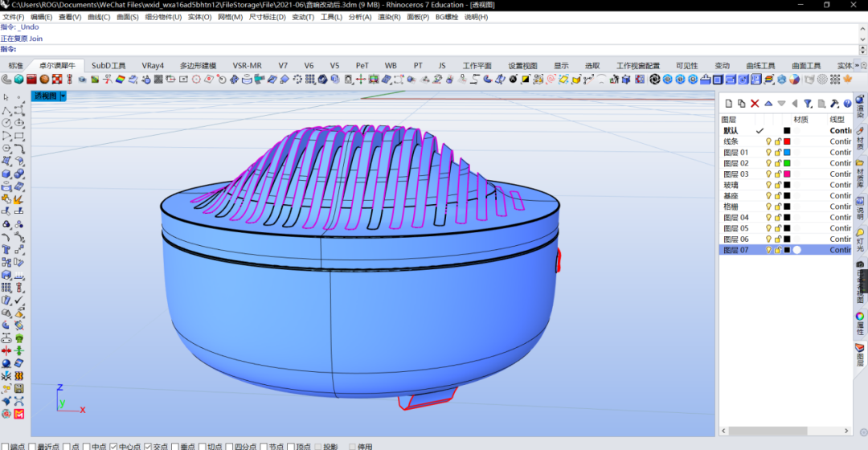Image resolution: width=868 pixels, height=450 pixels.
Task: Switch to the VRay4 toolbar tab
Action: coord(153,65)
